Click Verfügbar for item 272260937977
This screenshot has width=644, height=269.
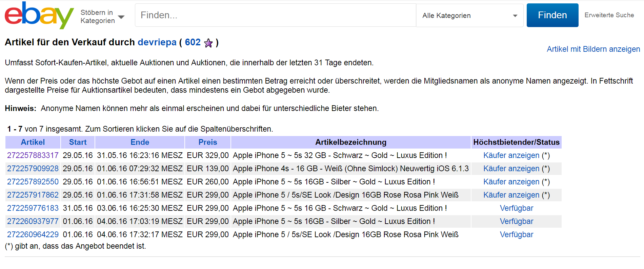517,221
